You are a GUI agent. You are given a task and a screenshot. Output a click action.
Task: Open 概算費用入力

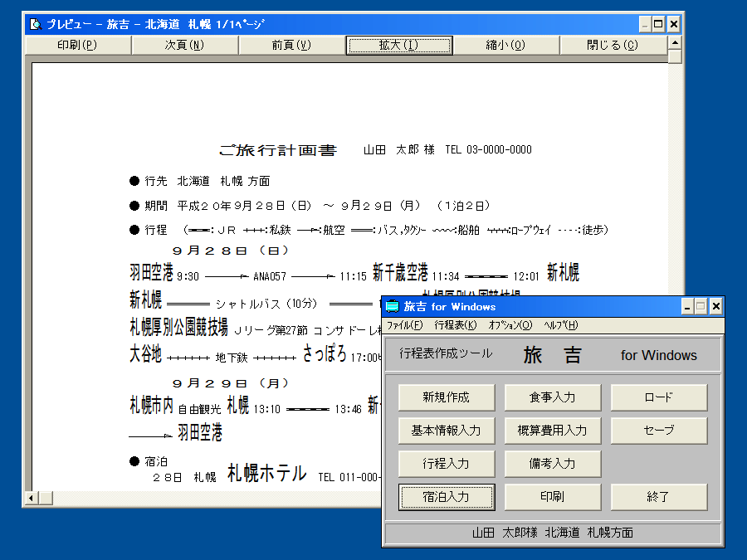pos(553,431)
